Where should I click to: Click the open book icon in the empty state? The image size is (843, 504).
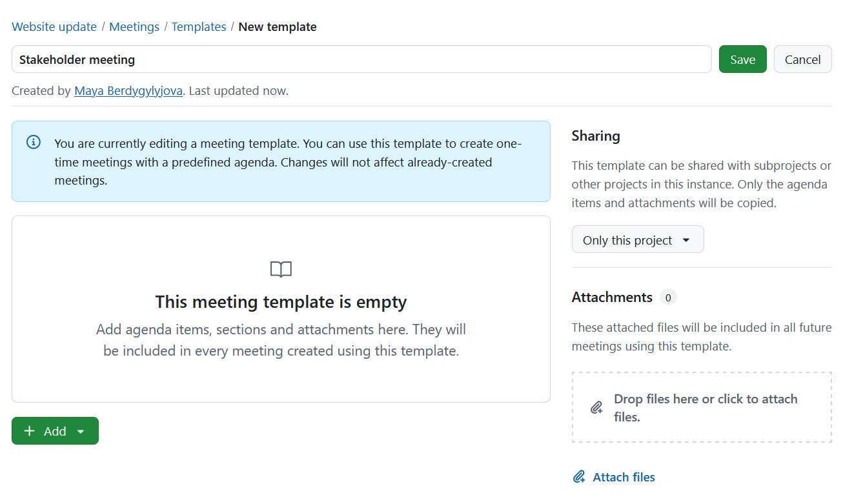(281, 269)
